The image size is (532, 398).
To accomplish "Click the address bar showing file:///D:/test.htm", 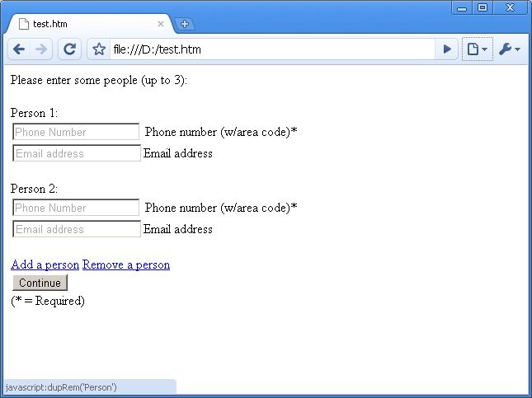I will point(272,49).
